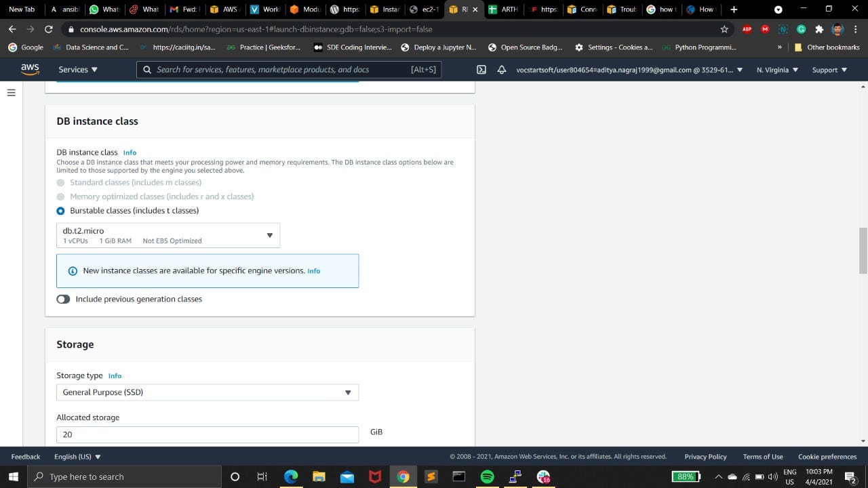868x488 pixels.
Task: Open Windows action center notifications
Action: point(850,476)
